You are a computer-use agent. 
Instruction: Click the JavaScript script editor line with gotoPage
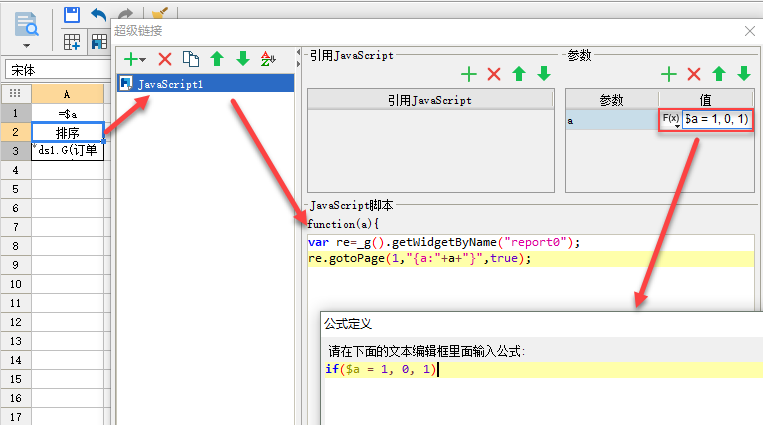click(530, 259)
